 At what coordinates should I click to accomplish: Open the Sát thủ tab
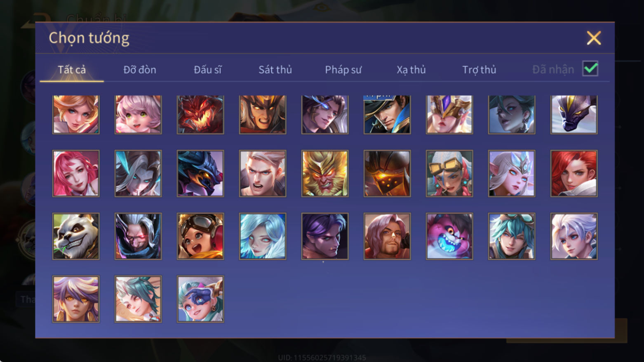(275, 70)
